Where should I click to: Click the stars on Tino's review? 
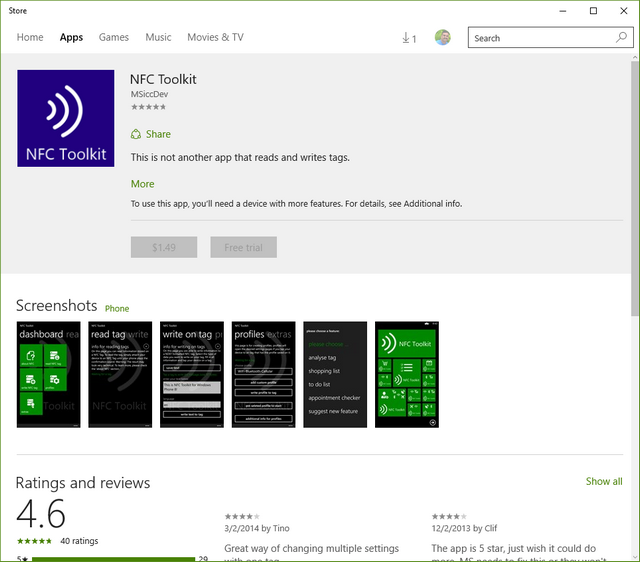click(x=242, y=517)
